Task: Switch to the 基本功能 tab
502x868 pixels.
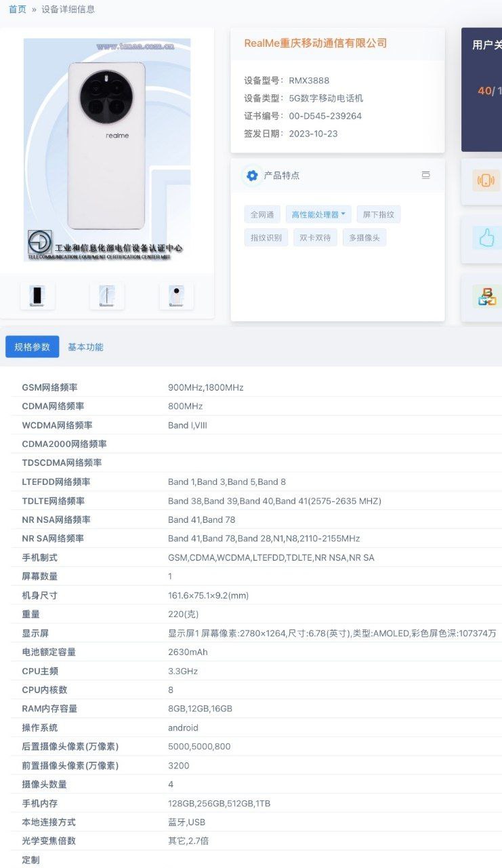Action: [85, 347]
